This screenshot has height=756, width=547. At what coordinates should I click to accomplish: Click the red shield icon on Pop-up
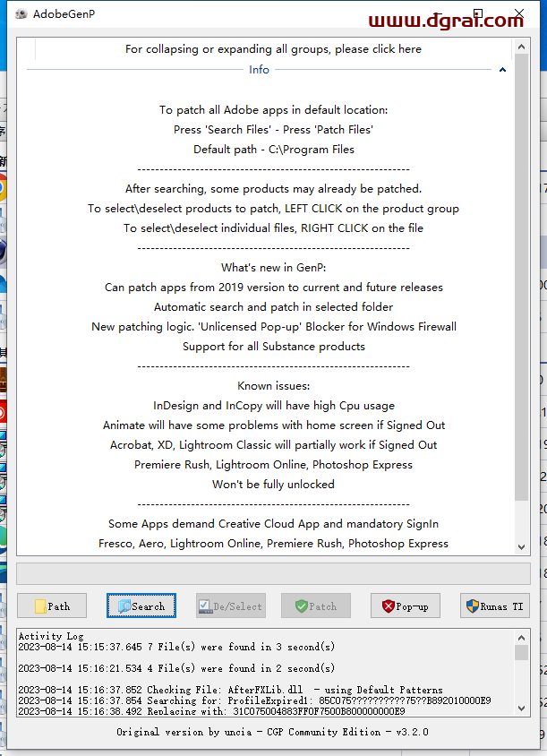coord(389,606)
